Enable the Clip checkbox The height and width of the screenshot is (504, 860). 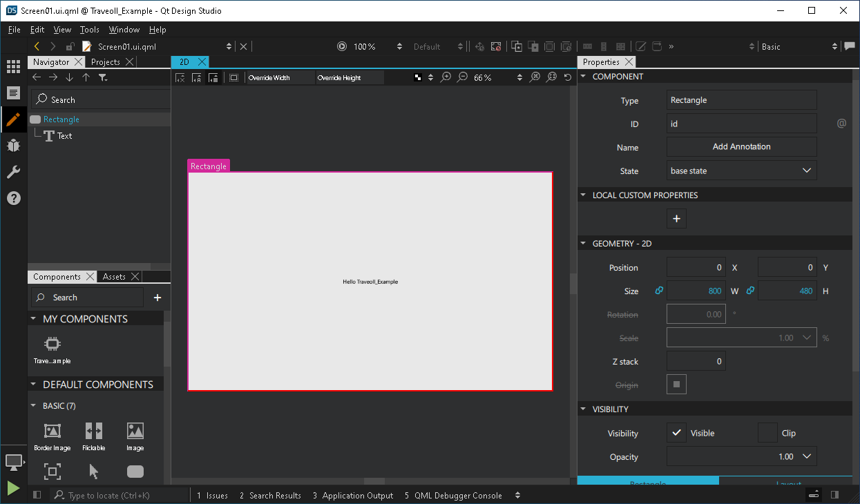pyautogui.click(x=767, y=433)
